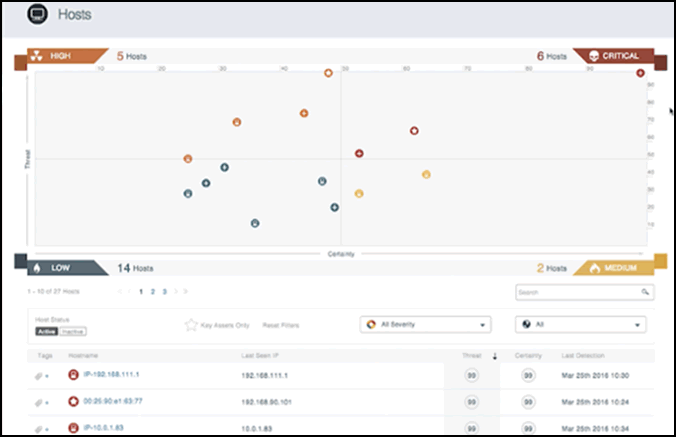Sort by the Threat column arrow
Viewport: 676px width, 437px height.
[x=492, y=355]
